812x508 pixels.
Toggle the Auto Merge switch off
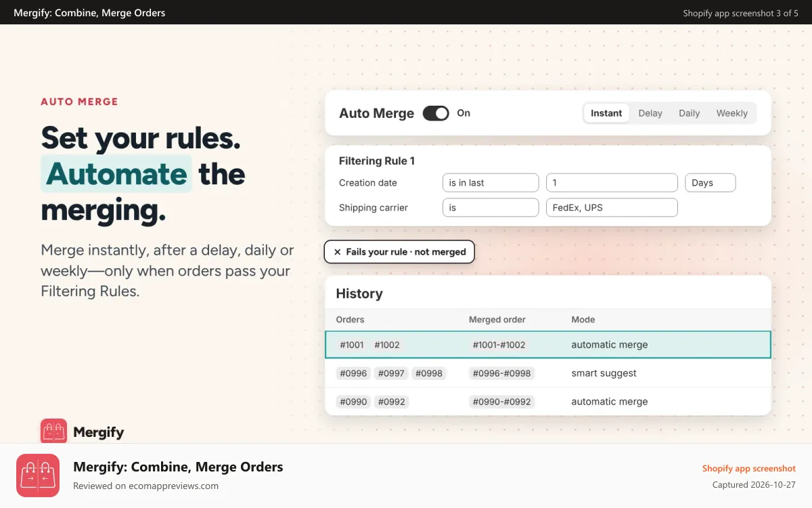pyautogui.click(x=436, y=113)
